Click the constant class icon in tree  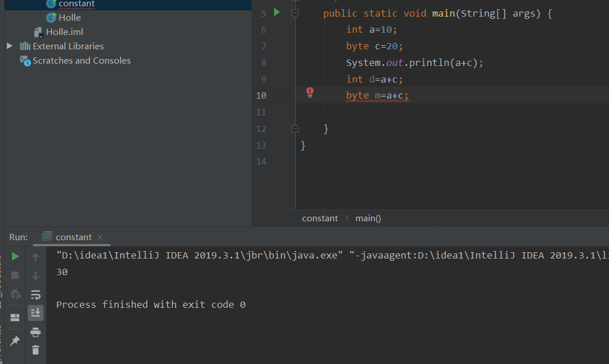click(x=51, y=3)
